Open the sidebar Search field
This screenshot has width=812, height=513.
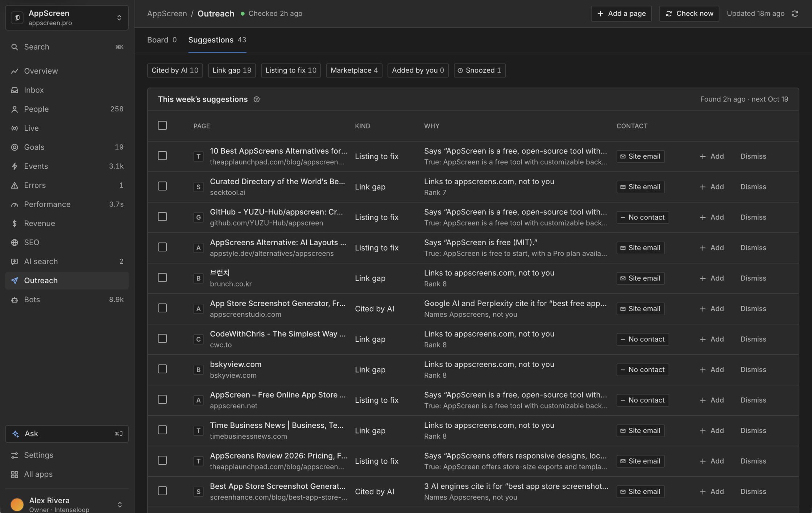coord(67,47)
